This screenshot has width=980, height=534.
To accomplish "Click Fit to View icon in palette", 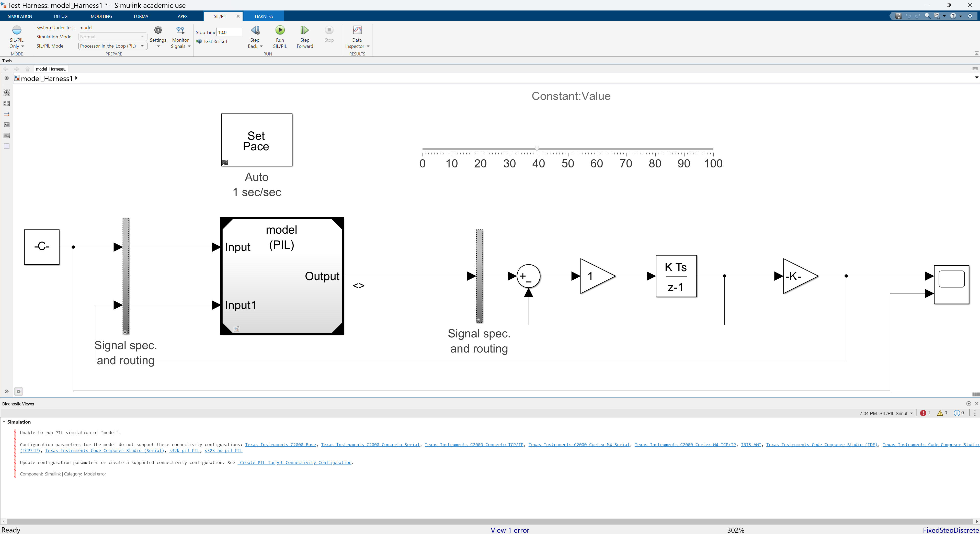I will 6,104.
